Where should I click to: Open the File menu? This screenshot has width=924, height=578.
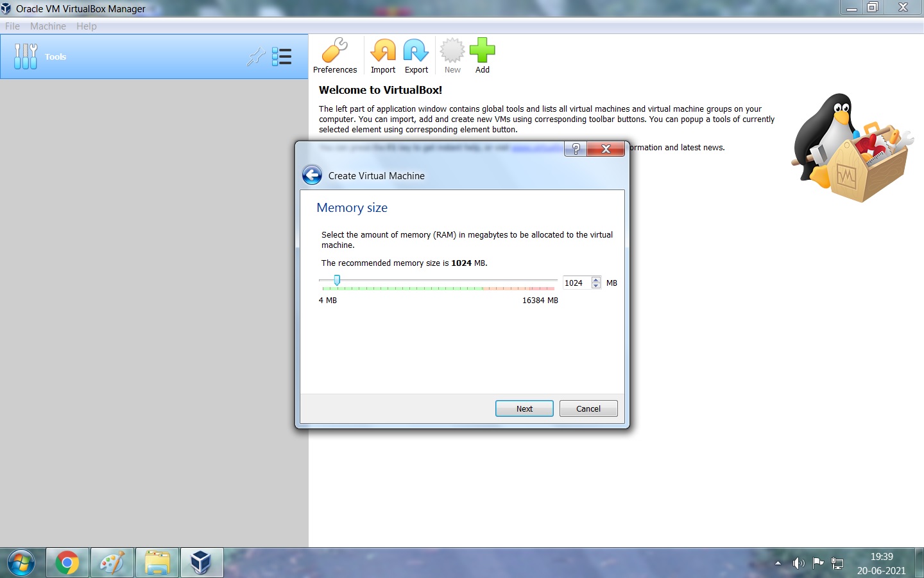[x=12, y=26]
